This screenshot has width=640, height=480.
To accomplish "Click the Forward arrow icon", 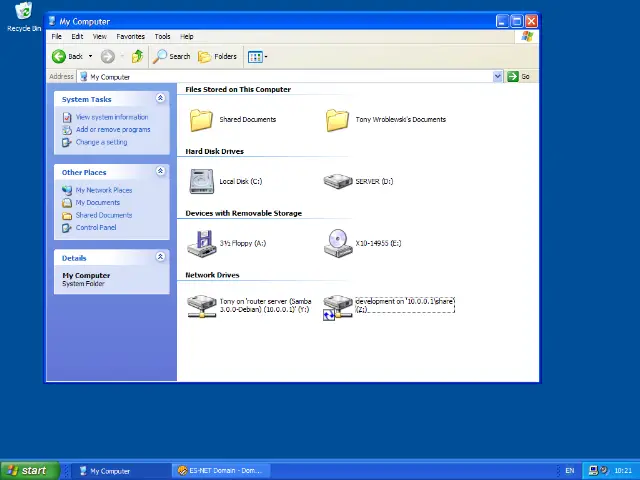I will [108, 56].
